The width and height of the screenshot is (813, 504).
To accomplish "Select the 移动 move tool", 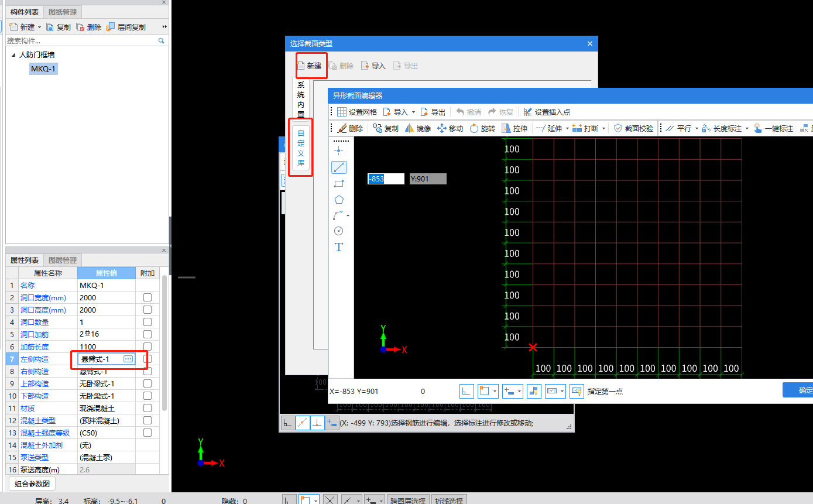I will pyautogui.click(x=450, y=128).
